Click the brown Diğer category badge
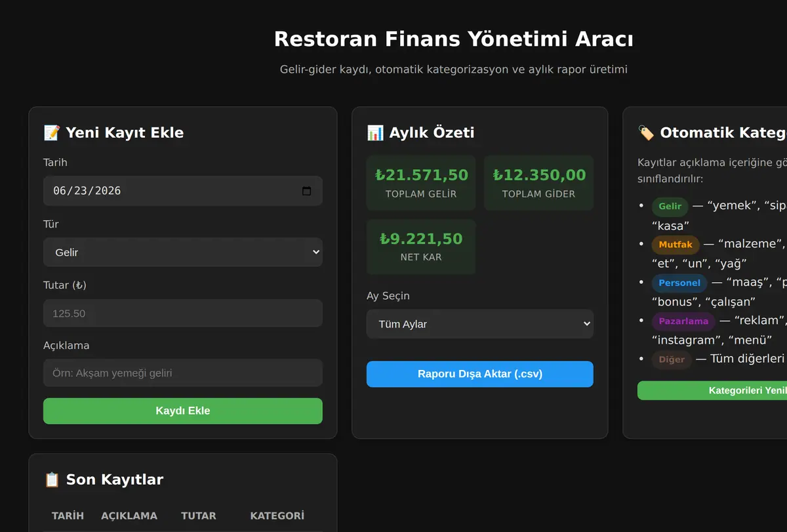Screen dimensions: 787x532 pyautogui.click(x=672, y=359)
